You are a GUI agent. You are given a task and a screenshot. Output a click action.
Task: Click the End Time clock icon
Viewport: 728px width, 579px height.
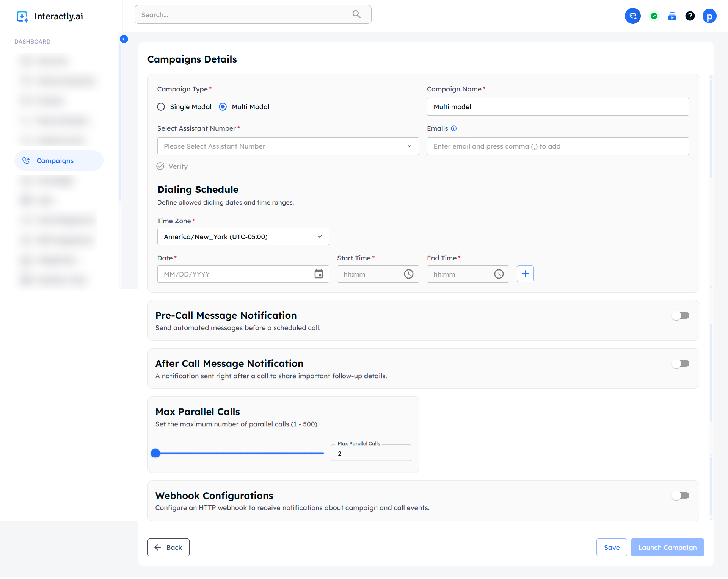click(x=499, y=274)
